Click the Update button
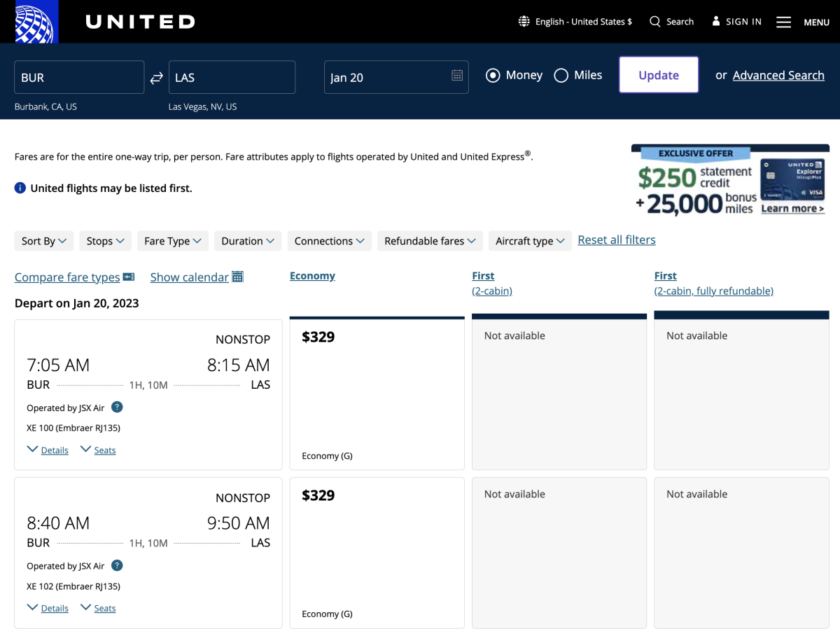Image resolution: width=840 pixels, height=629 pixels. coord(659,75)
